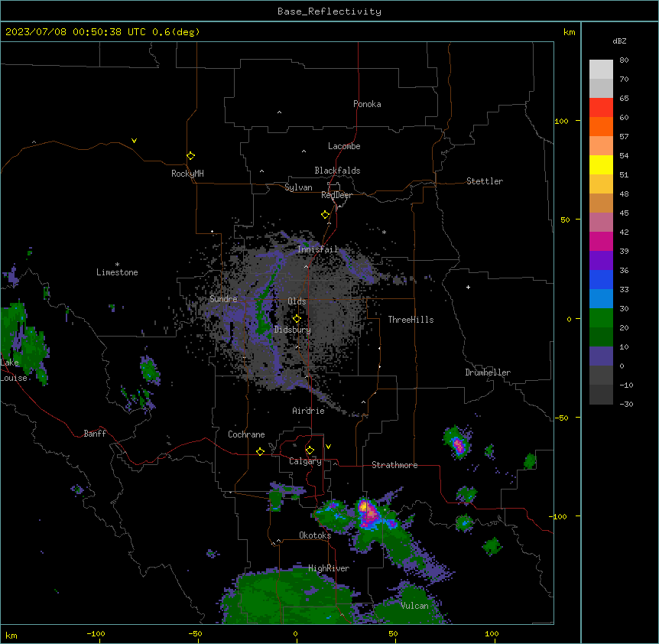Click the Ponoka city label
The height and width of the screenshot is (644, 659).
tap(367, 104)
